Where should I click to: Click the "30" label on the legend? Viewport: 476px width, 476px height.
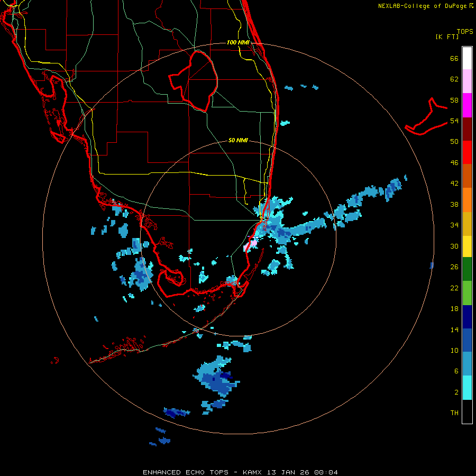click(454, 246)
